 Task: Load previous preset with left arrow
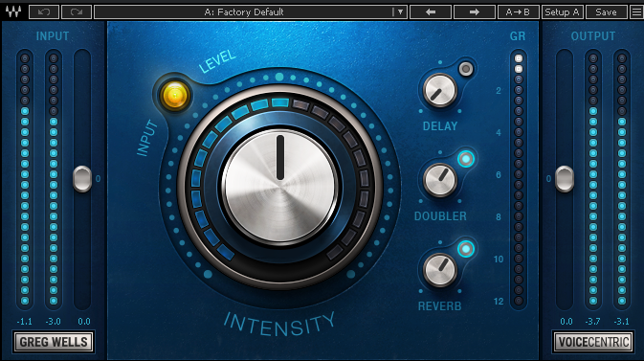tap(431, 11)
